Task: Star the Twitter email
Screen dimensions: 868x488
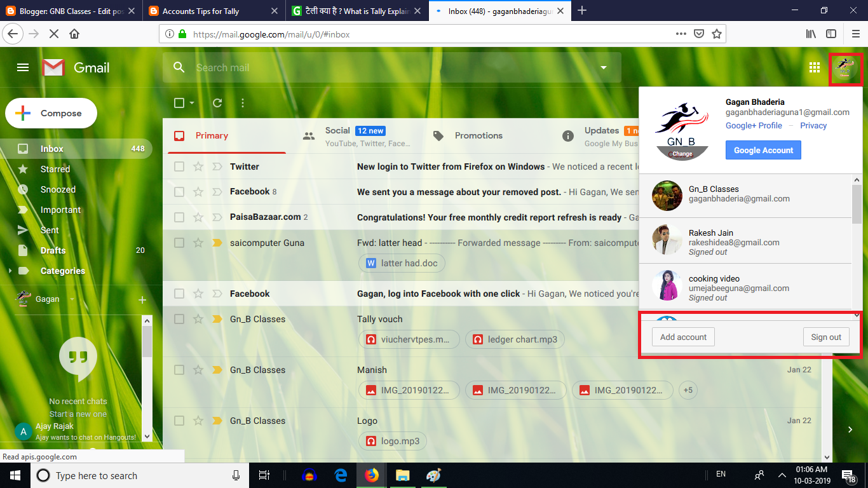Action: point(198,166)
